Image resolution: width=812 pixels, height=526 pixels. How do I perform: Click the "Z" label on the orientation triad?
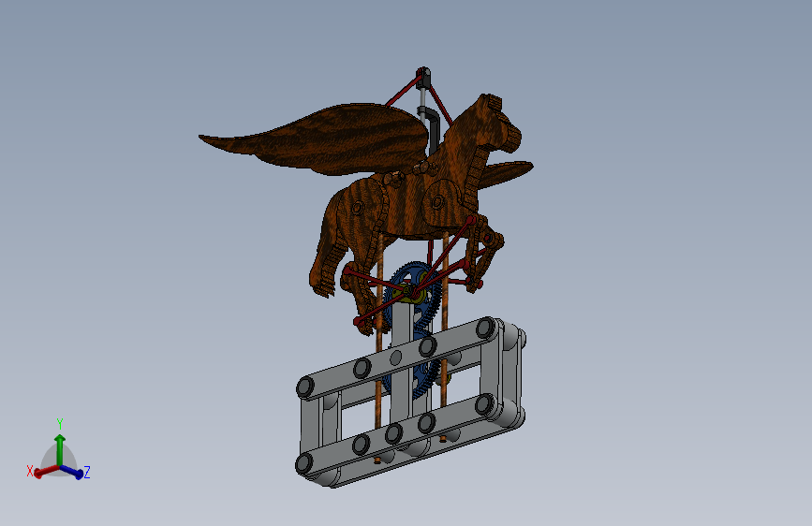(x=87, y=472)
